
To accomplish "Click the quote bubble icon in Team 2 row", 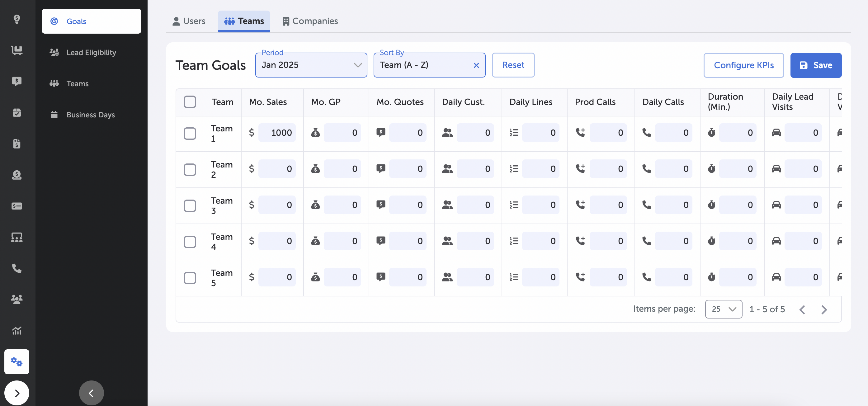I will point(381,168).
